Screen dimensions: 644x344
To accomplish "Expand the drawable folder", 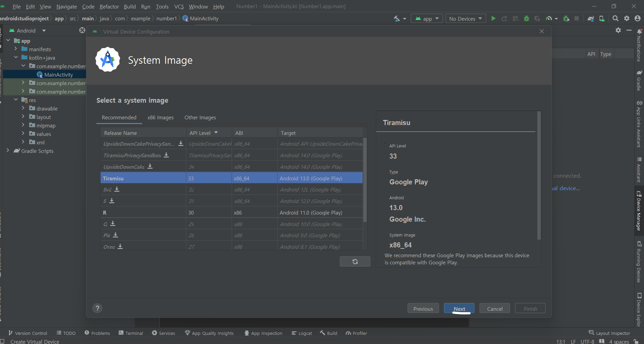I will [x=23, y=108].
